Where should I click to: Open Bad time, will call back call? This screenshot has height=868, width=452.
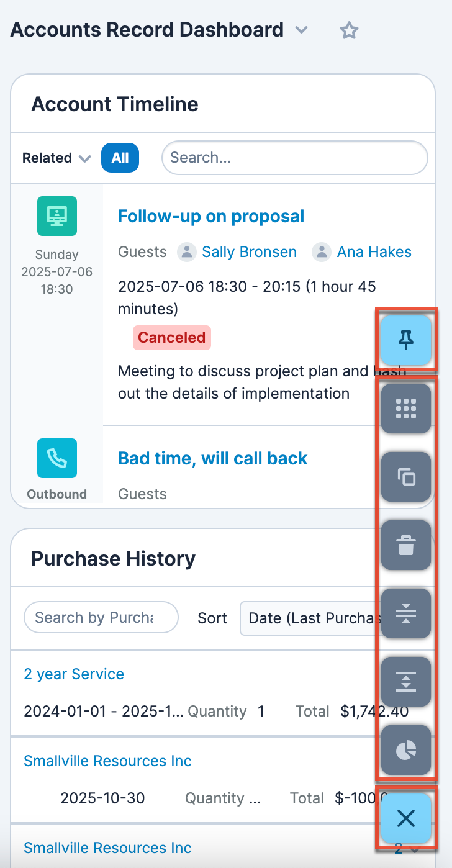point(213,458)
